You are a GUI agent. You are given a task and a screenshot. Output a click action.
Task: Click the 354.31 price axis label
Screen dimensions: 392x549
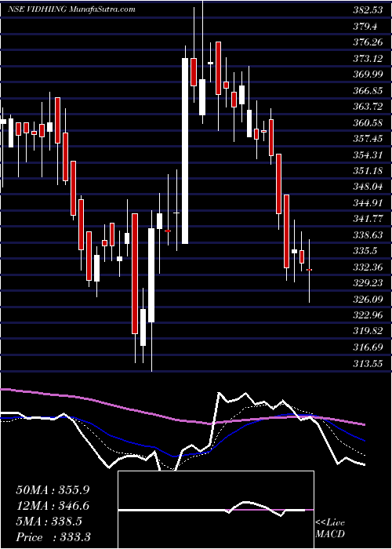pyautogui.click(x=368, y=155)
